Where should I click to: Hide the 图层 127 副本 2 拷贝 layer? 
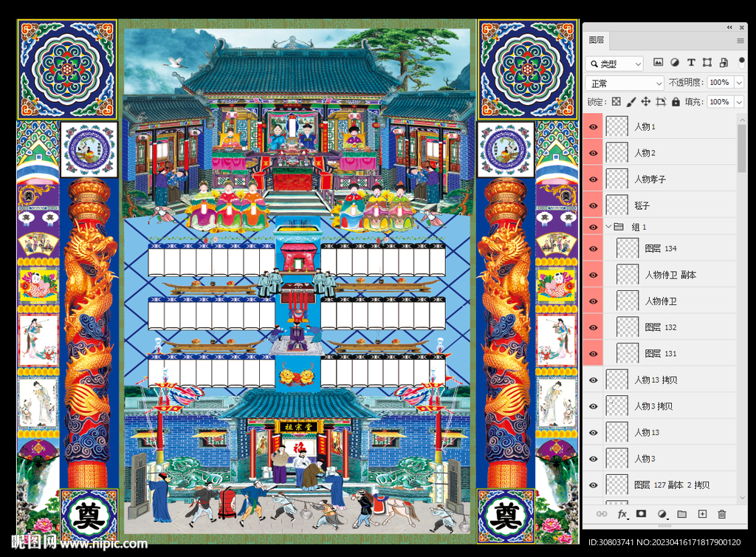(x=593, y=485)
